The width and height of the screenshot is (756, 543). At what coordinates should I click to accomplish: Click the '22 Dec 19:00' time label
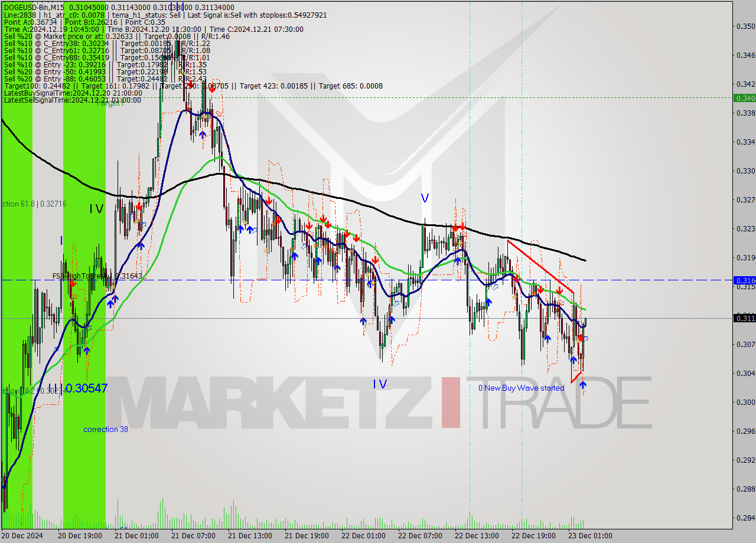[533, 536]
